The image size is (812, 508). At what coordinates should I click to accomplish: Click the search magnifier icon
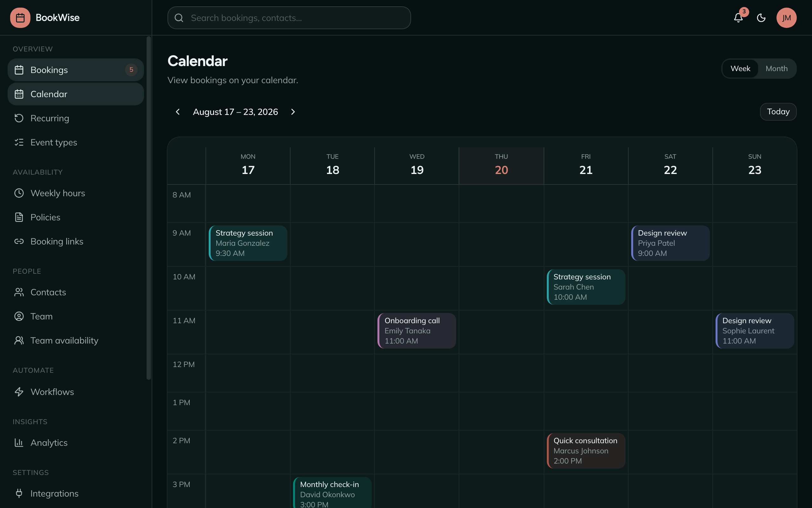click(179, 18)
